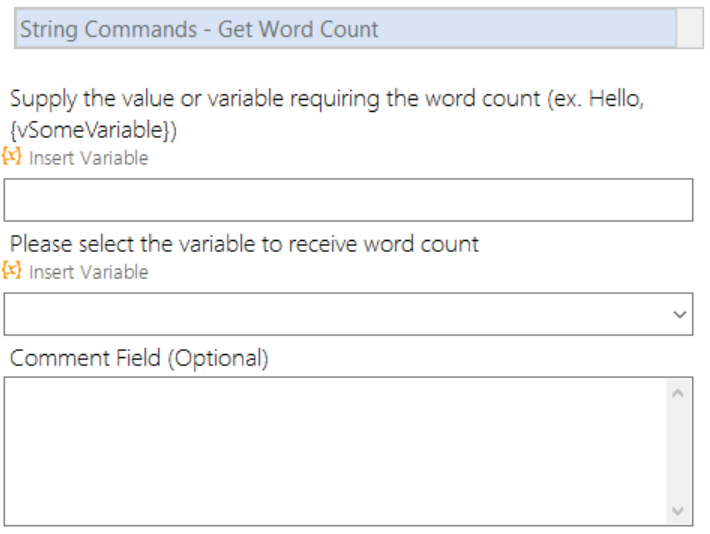Click the arrow button beside Get Word Count
710x534 pixels.
pyautogui.click(x=690, y=29)
